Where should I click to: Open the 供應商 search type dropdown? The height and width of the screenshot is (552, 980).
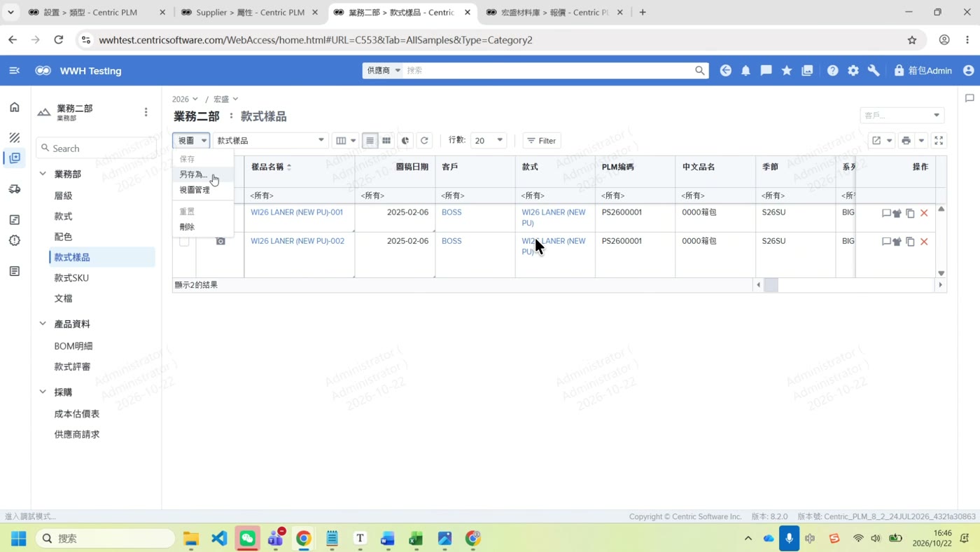point(383,71)
